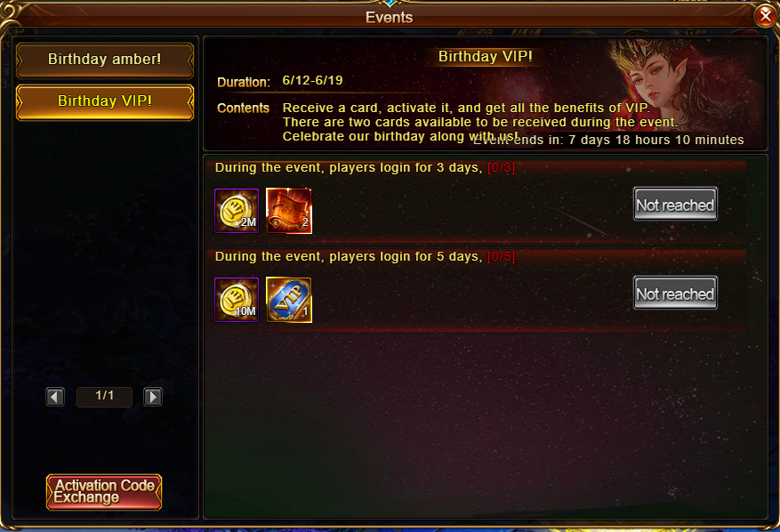780x532 pixels.
Task: Click the red scroll reward icon
Action: [289, 211]
